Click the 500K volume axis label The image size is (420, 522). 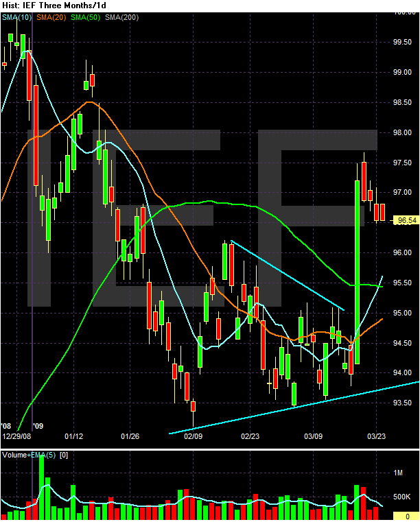click(402, 497)
